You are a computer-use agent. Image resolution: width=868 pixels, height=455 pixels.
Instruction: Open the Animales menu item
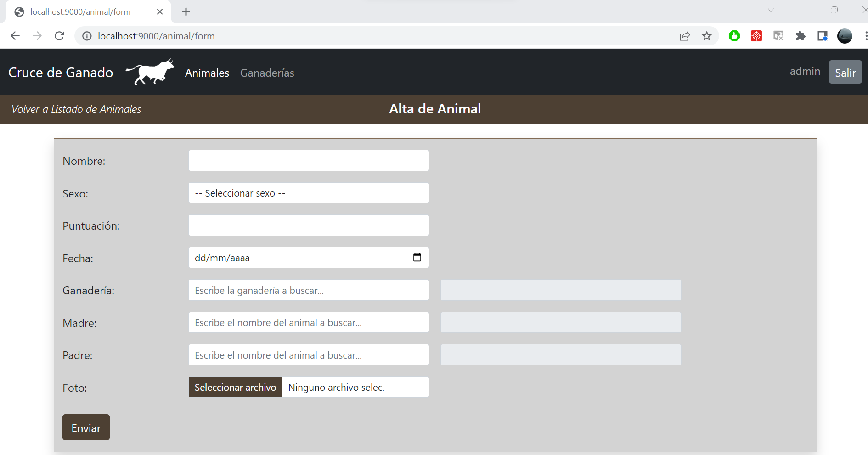coord(207,73)
